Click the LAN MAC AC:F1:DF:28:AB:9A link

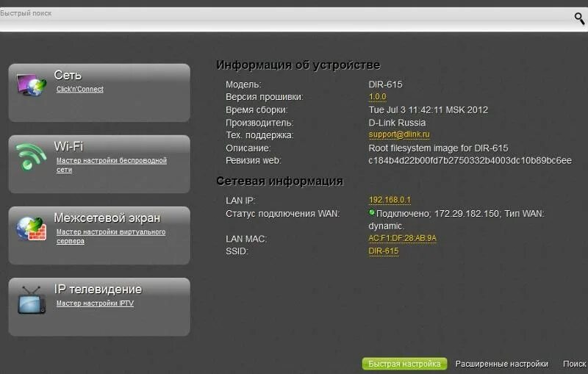click(x=402, y=238)
